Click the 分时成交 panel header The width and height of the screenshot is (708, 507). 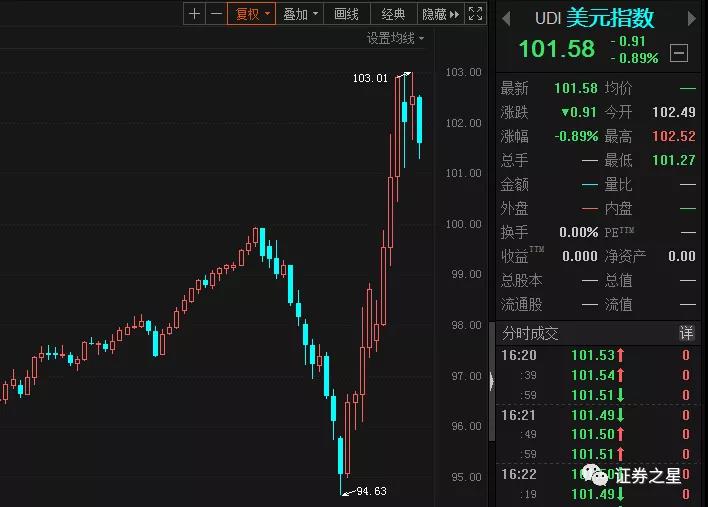(x=531, y=332)
